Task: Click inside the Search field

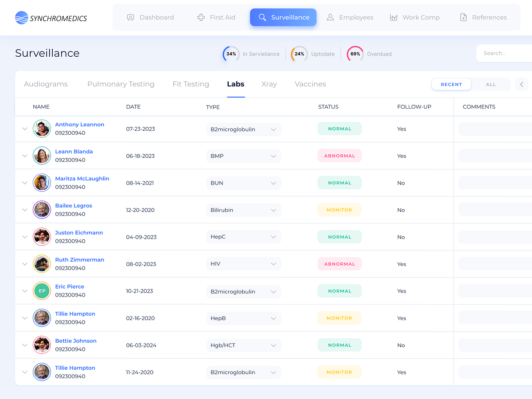Action: [x=505, y=53]
